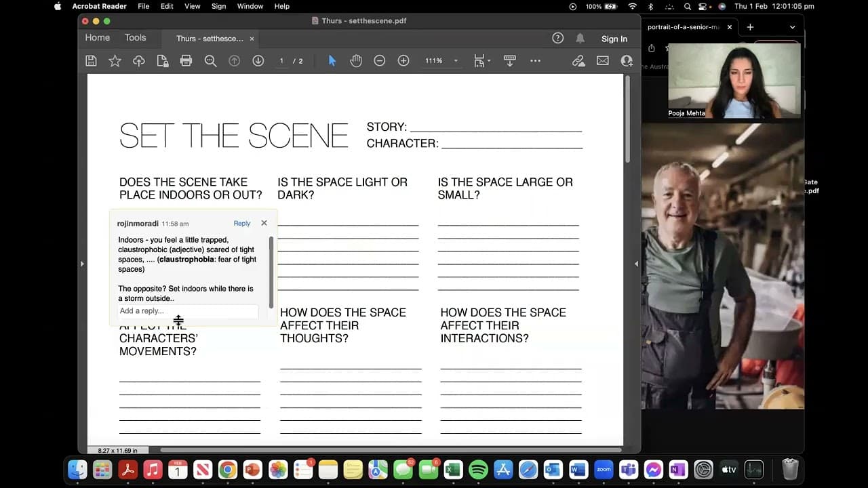Close the portrait-of-a-senior browser tab
The width and height of the screenshot is (868, 488).
[730, 27]
